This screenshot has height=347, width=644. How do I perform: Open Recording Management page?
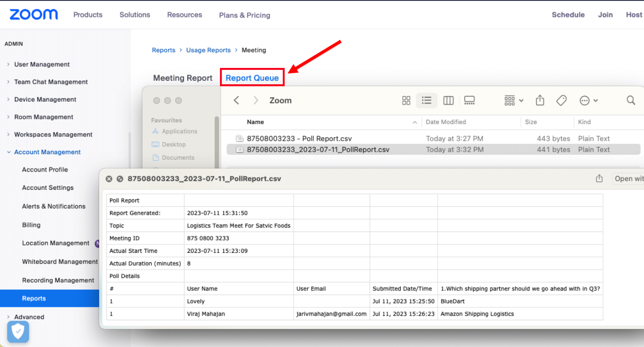pos(58,280)
